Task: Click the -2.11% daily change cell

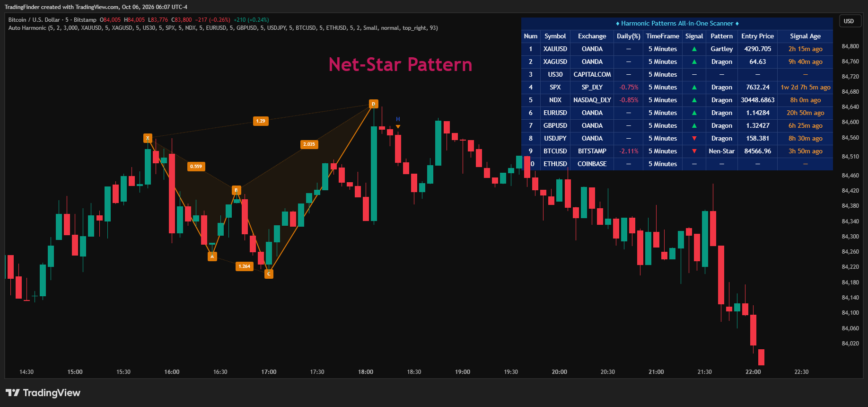Action: (x=628, y=151)
